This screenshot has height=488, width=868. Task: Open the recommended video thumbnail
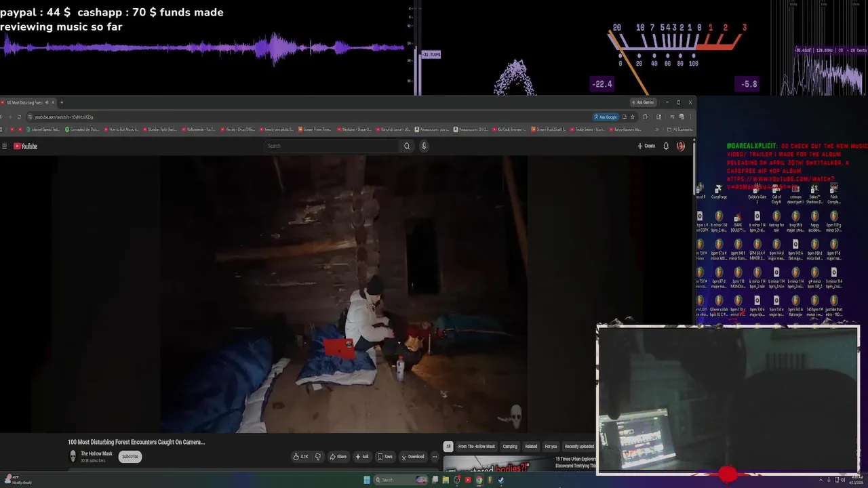(496, 465)
